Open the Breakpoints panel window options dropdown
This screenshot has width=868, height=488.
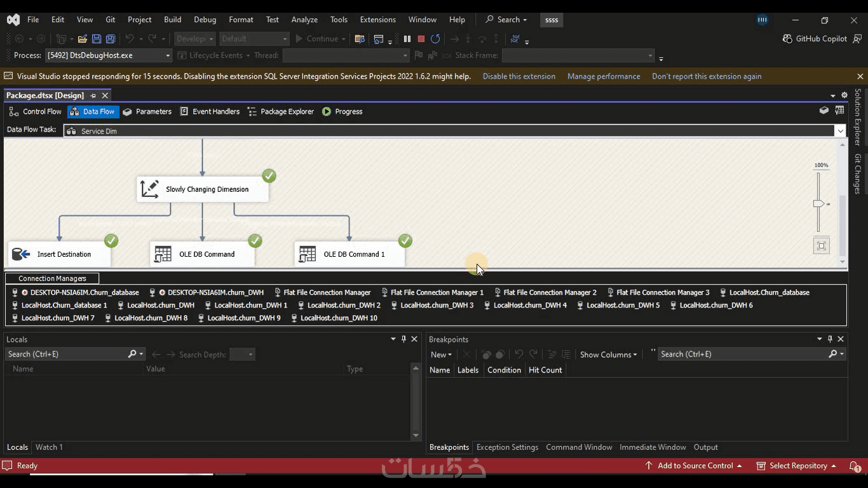[x=820, y=339]
